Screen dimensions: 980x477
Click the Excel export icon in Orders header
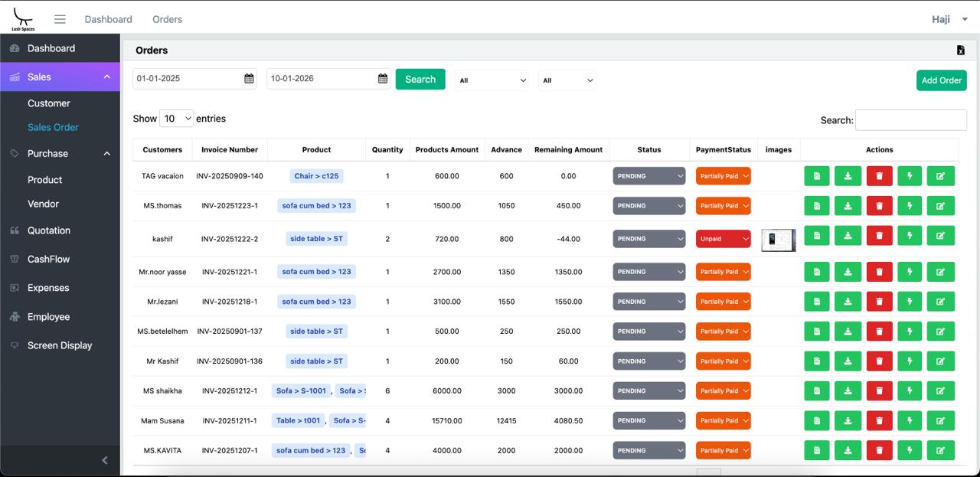(x=960, y=51)
